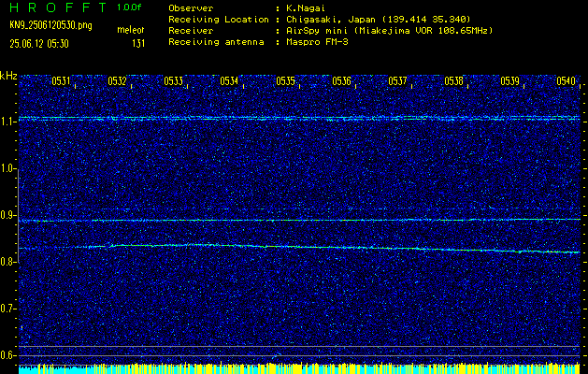Image resolution: width=588 pixels, height=374 pixels.
Task: Click the 0540 time marker
Action: pos(566,81)
